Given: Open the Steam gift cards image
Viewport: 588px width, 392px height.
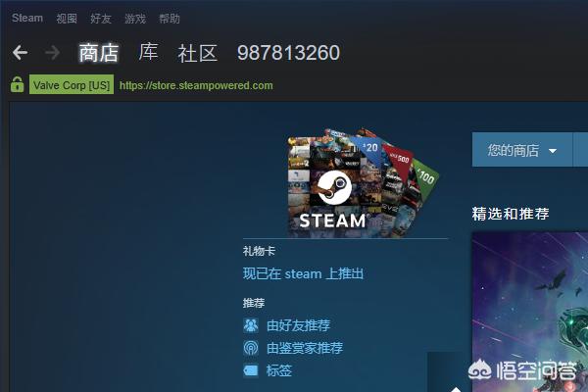Looking at the screenshot, I should click(363, 182).
